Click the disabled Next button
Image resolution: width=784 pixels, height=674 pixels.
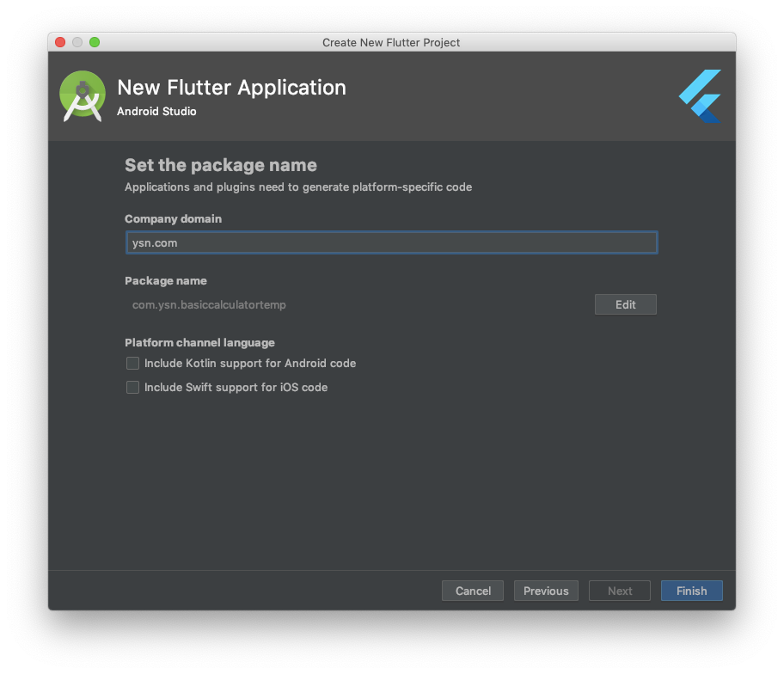(620, 591)
